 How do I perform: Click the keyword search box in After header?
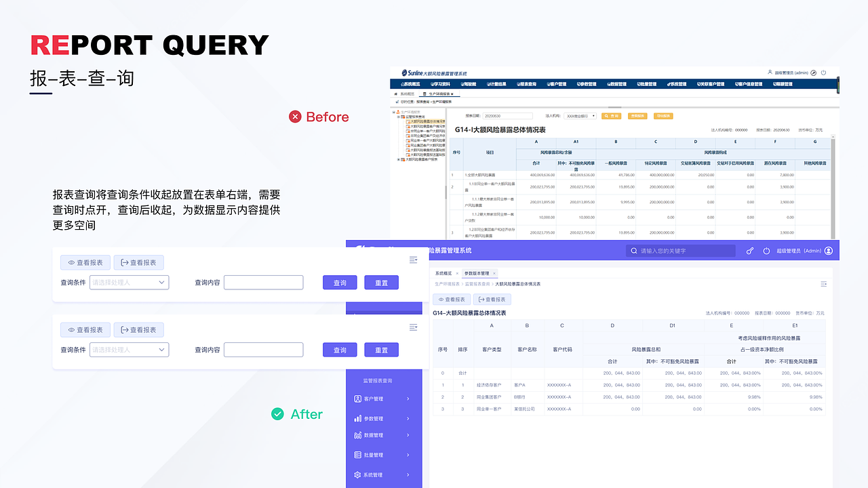point(681,251)
